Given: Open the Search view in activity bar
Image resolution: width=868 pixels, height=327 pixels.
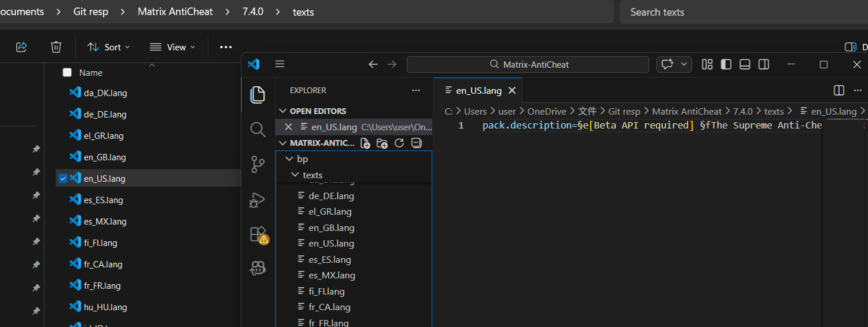Looking at the screenshot, I should [x=258, y=130].
